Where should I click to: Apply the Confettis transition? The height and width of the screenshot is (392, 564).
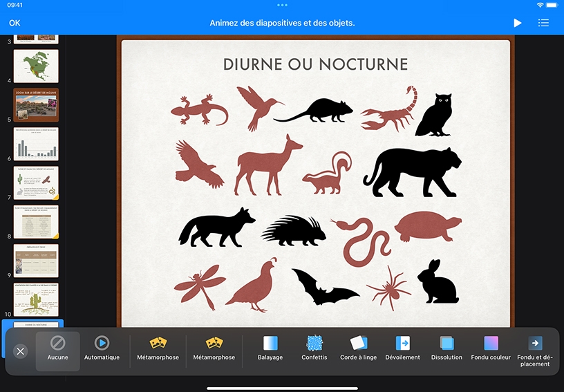[314, 348]
